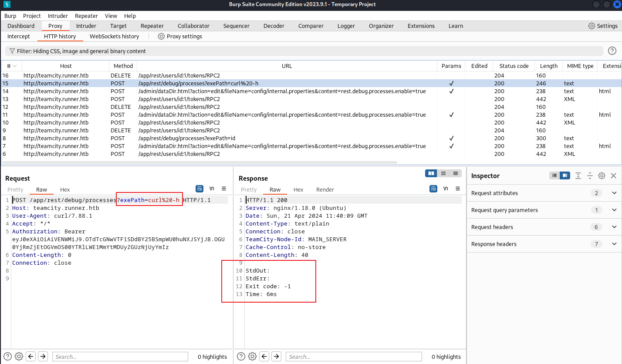Switch Response view to Render

click(325, 189)
